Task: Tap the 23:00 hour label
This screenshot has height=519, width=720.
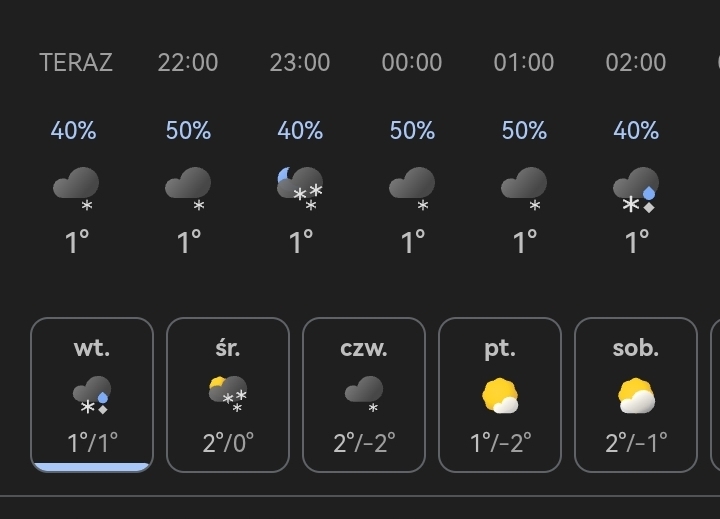Action: pos(300,62)
